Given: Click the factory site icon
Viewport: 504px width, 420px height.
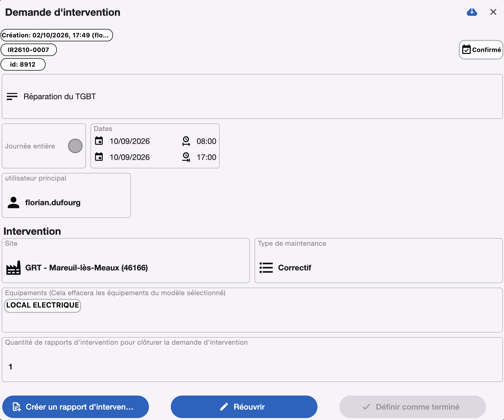Looking at the screenshot, I should 13,268.
